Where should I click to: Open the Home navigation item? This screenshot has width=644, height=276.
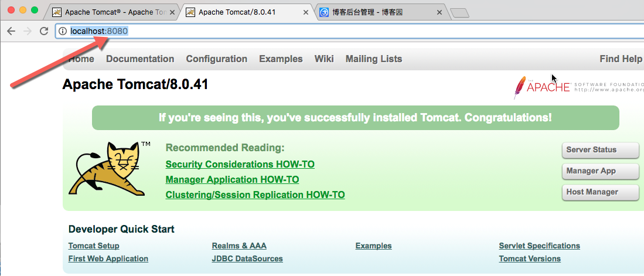coord(81,59)
